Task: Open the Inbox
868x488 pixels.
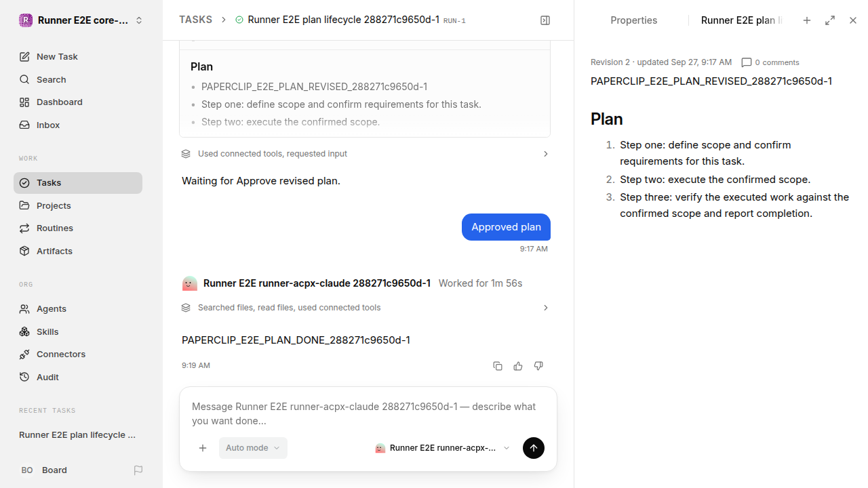Action: 78,125
